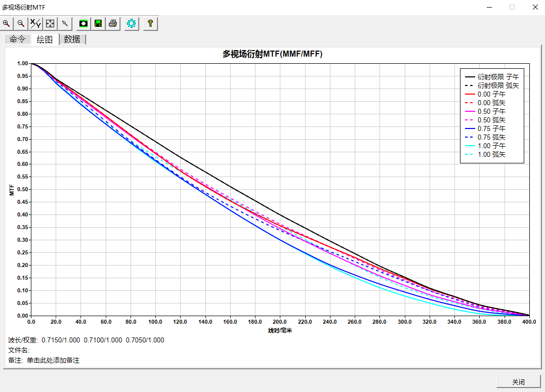Click the chart title 多视场衍射MTF(MMF/MFF)
The width and height of the screenshot is (545, 392).
coord(272,54)
